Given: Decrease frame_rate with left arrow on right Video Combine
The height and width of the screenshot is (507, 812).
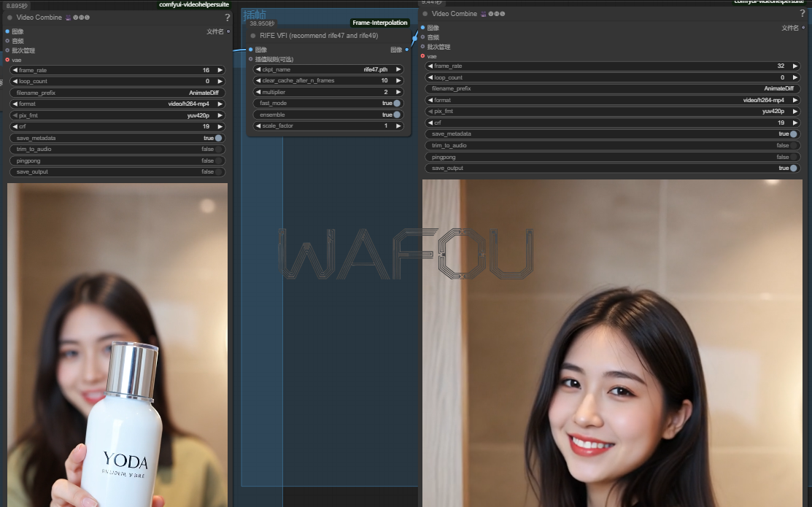Looking at the screenshot, I should click(x=430, y=66).
